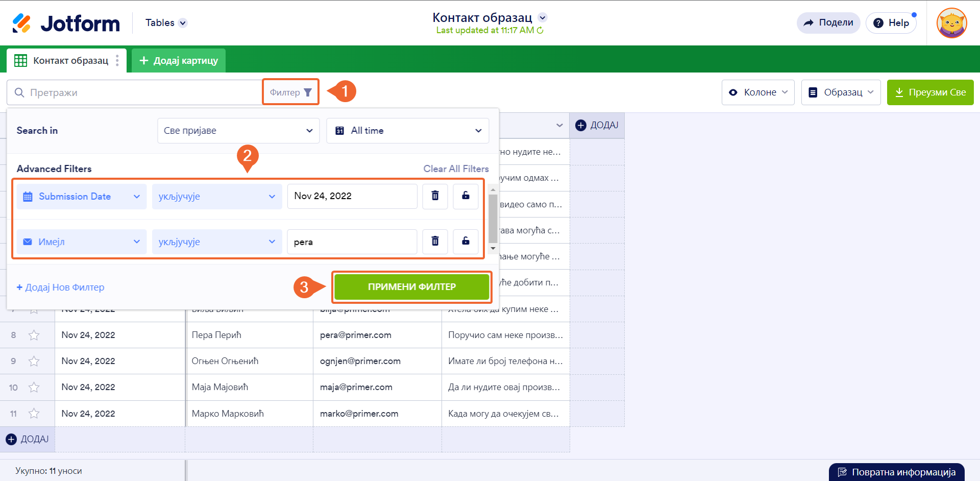Open the All time date range dropdown
This screenshot has height=481, width=980.
(x=407, y=131)
